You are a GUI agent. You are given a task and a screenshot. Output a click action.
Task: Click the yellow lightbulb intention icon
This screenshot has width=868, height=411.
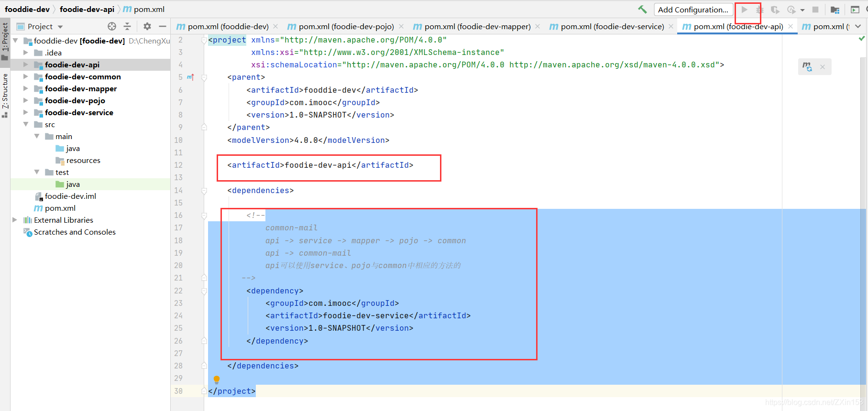217,379
